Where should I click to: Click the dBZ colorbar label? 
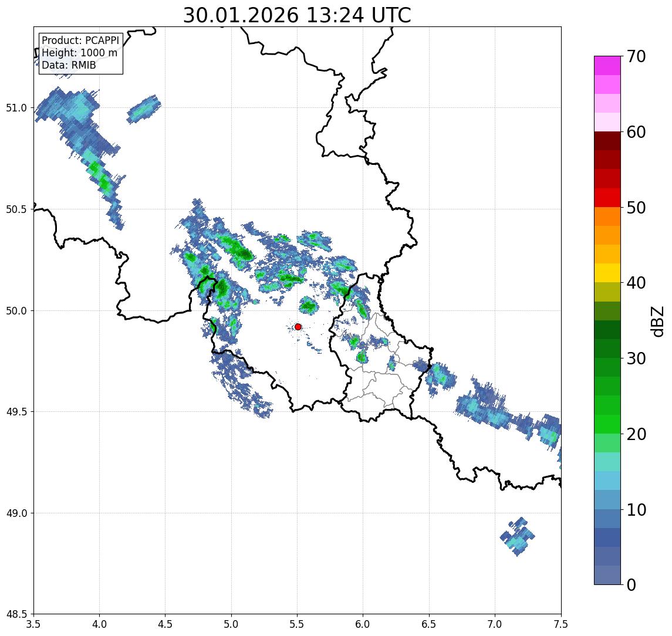657,321
